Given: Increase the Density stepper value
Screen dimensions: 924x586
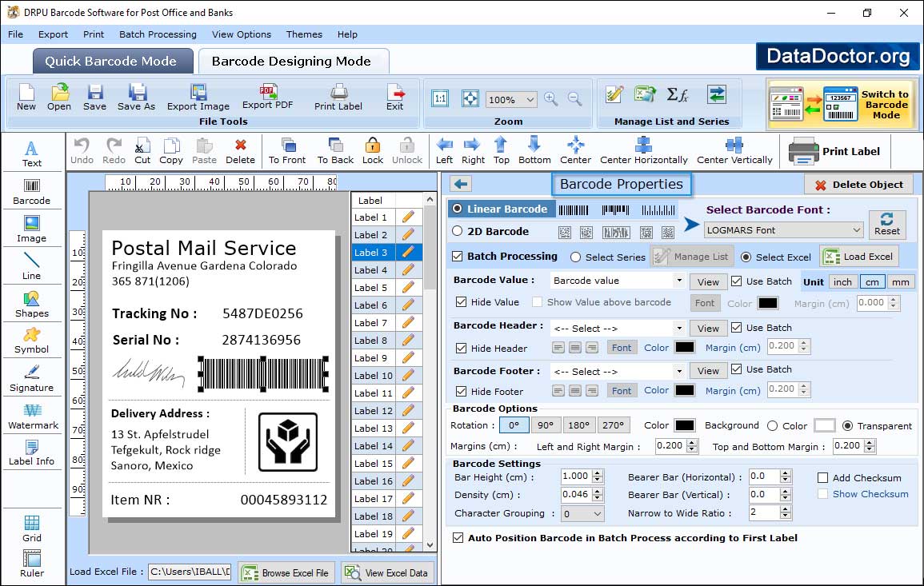Looking at the screenshot, I should pyautogui.click(x=598, y=491).
